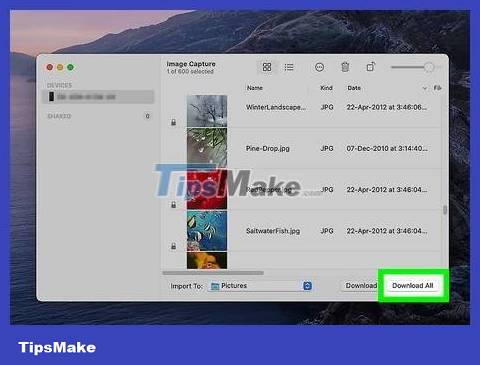Image resolution: width=480 pixels, height=365 pixels.
Task: Click the WinterLandscape file name
Action: 276,107
